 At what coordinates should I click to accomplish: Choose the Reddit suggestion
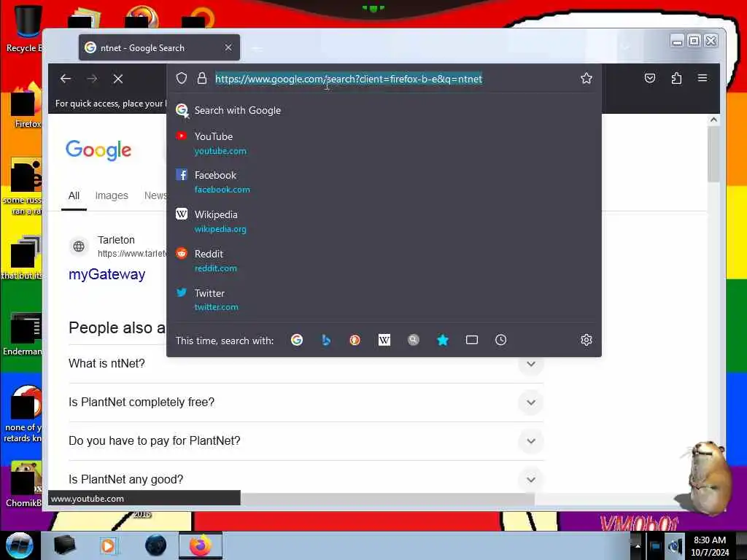click(x=384, y=260)
